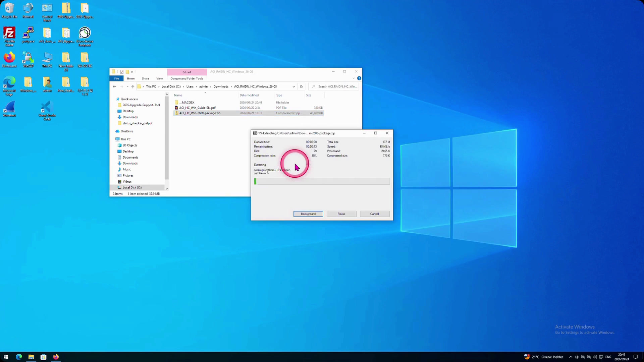Show hidden system tray icons

pyautogui.click(x=571, y=357)
